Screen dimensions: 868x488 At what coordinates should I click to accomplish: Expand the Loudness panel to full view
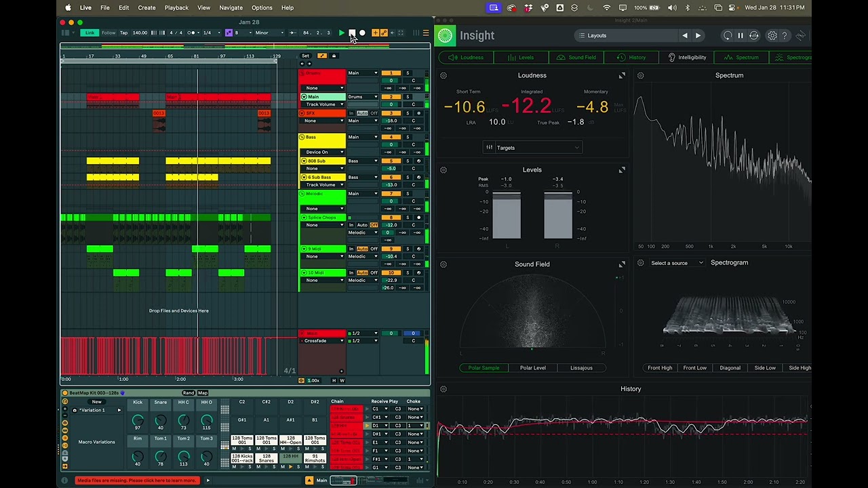coord(622,75)
